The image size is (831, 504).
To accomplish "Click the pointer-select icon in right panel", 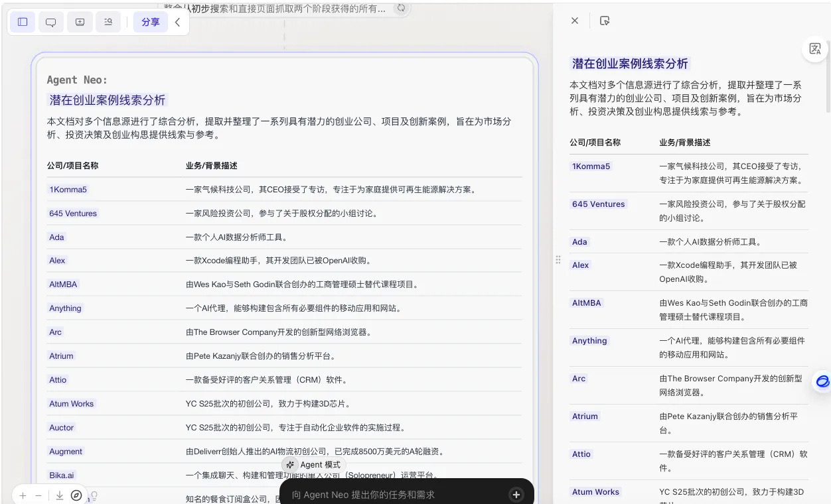I will [x=605, y=21].
